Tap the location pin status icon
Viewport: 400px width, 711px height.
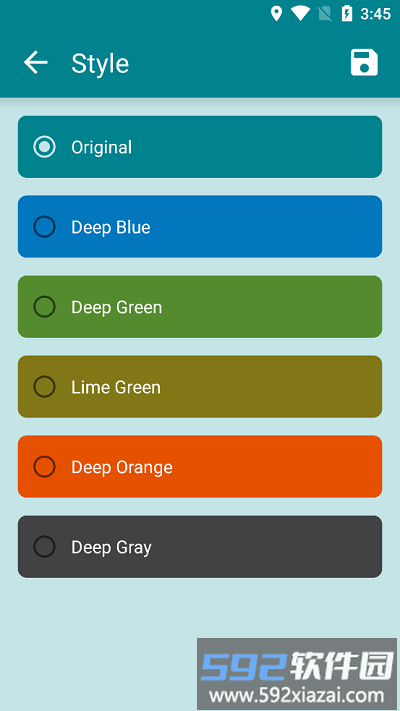(x=276, y=14)
